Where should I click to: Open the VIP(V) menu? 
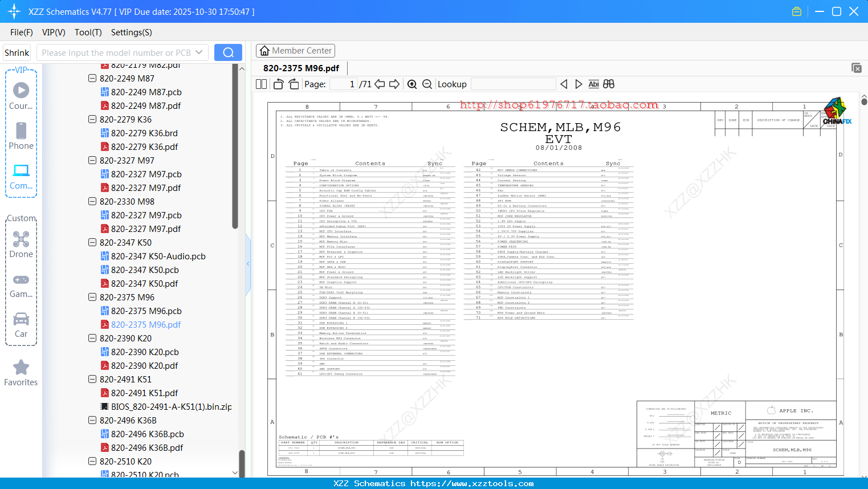tap(54, 32)
